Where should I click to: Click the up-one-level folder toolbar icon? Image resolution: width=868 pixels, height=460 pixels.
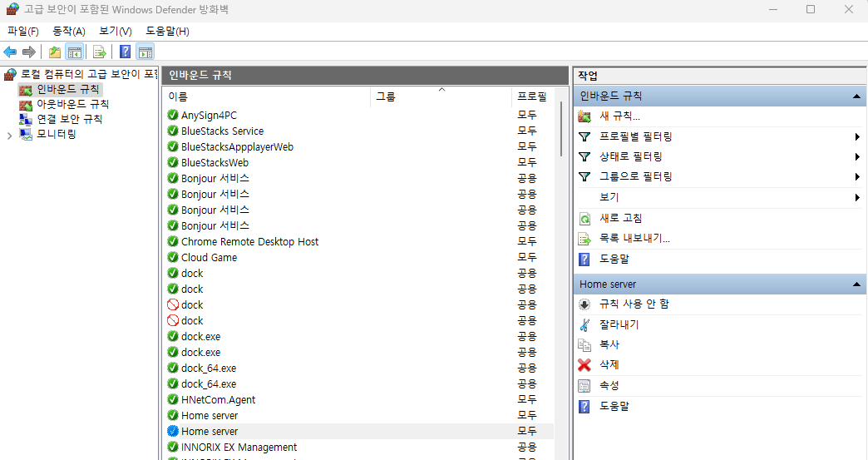point(54,52)
